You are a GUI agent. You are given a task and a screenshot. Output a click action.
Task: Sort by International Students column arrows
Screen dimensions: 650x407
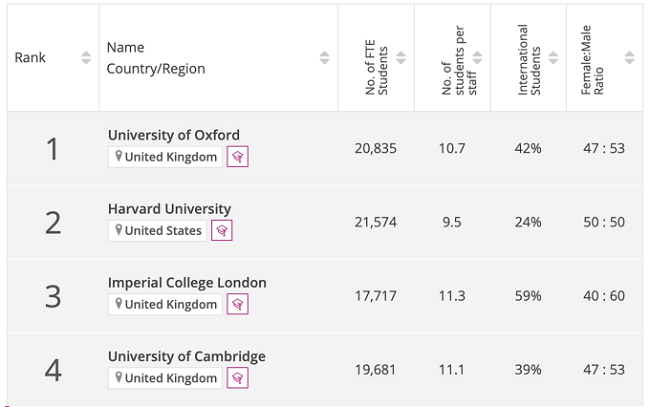[x=553, y=58]
